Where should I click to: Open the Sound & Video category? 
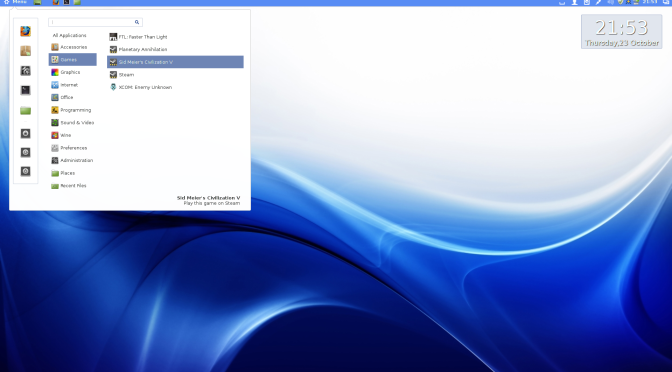point(72,123)
